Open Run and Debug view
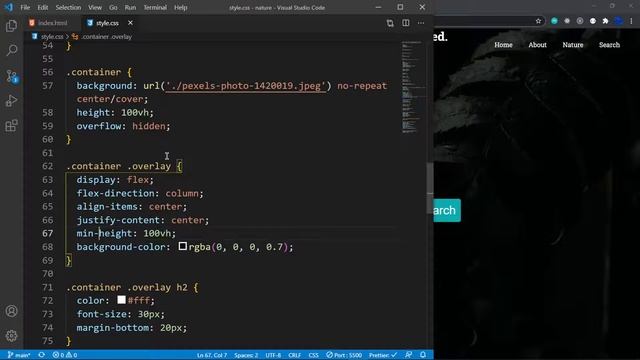Viewport: 640px width, 360px height. coord(11,100)
